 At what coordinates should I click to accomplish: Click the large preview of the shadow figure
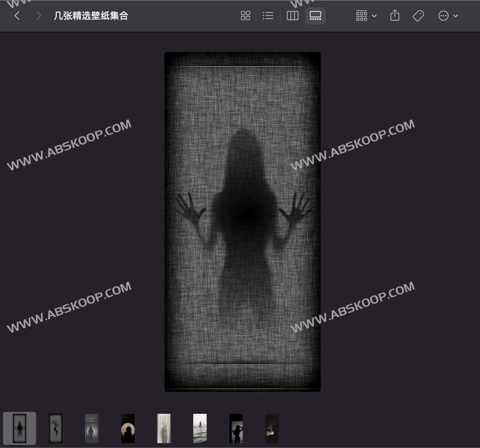coord(242,222)
